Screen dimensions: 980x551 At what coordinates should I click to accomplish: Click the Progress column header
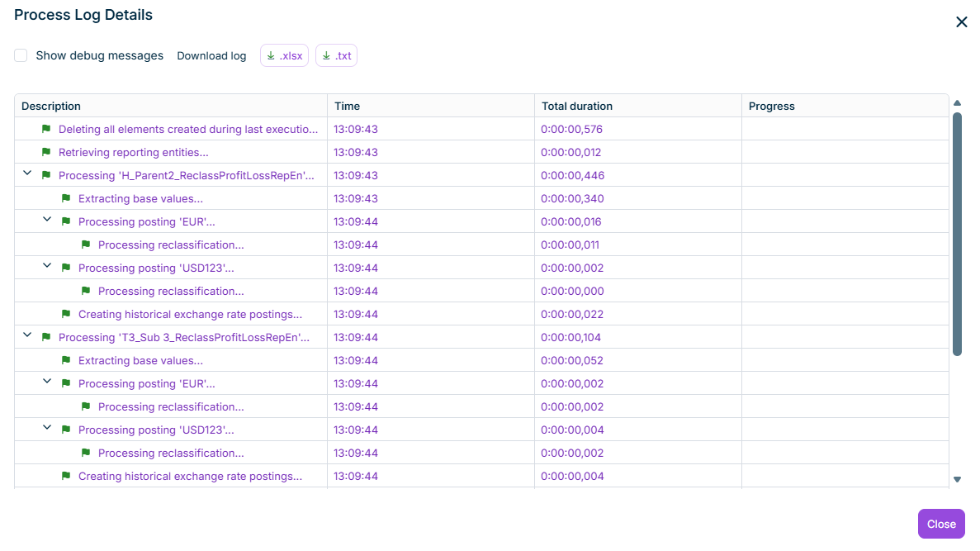click(x=845, y=106)
